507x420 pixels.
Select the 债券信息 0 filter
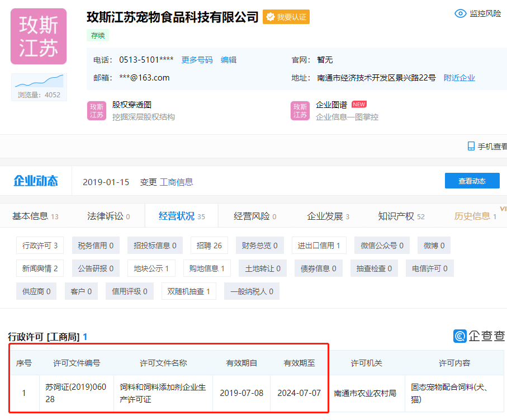tap(319, 268)
